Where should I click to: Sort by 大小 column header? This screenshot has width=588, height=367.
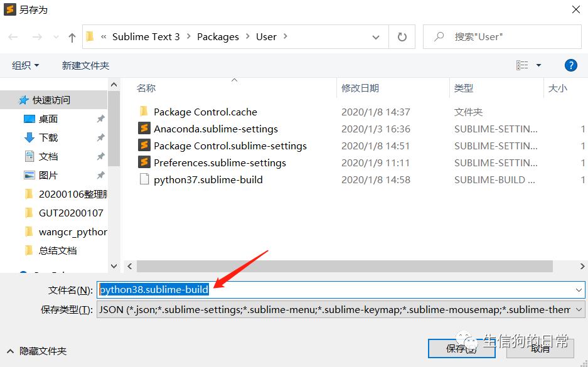pyautogui.click(x=558, y=88)
